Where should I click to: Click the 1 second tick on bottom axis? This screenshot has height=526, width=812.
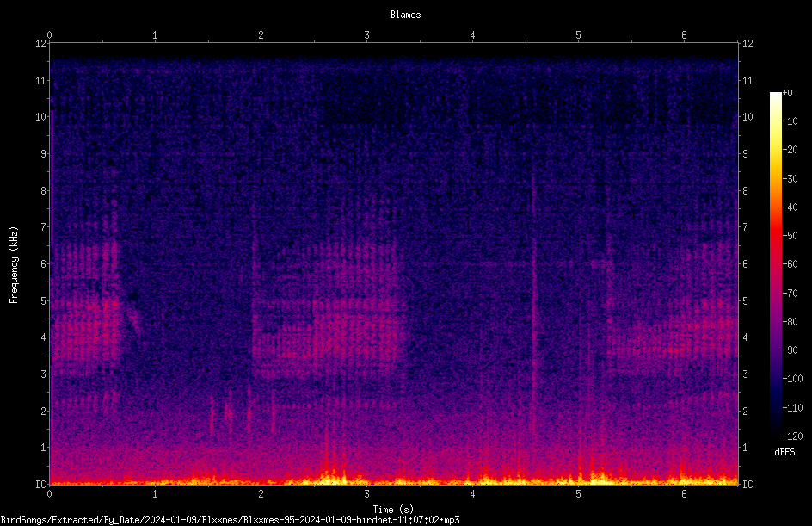155,494
